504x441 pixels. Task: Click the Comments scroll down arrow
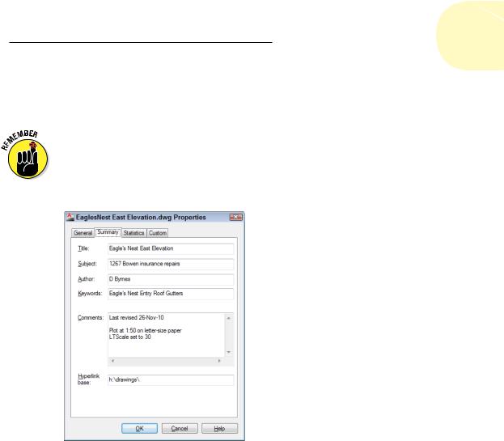pyautogui.click(x=229, y=352)
